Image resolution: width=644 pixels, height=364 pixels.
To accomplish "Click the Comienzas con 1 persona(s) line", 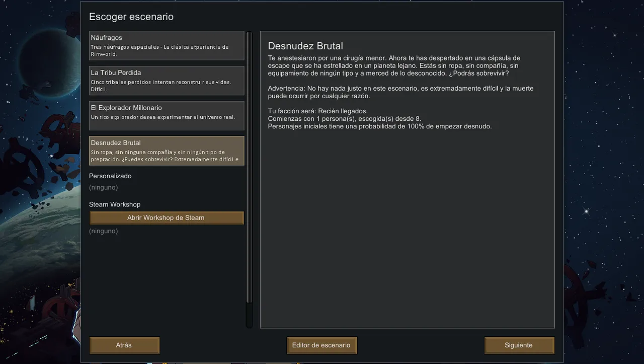I will [344, 119].
